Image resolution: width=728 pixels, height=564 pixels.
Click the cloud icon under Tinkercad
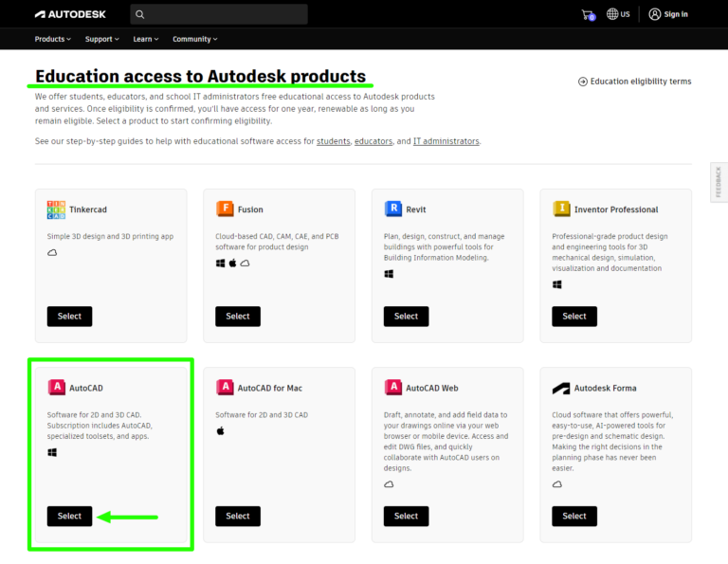tap(52, 252)
